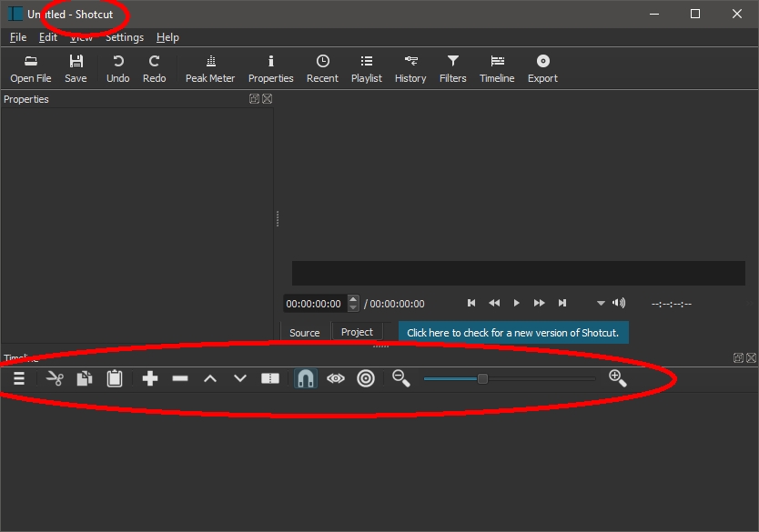Open the File menu

point(18,37)
